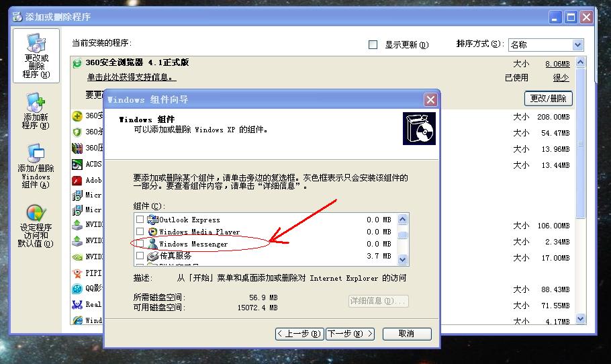The width and height of the screenshot is (611, 364).
Task: Check the 传真服务 component checkbox
Action: (140, 256)
